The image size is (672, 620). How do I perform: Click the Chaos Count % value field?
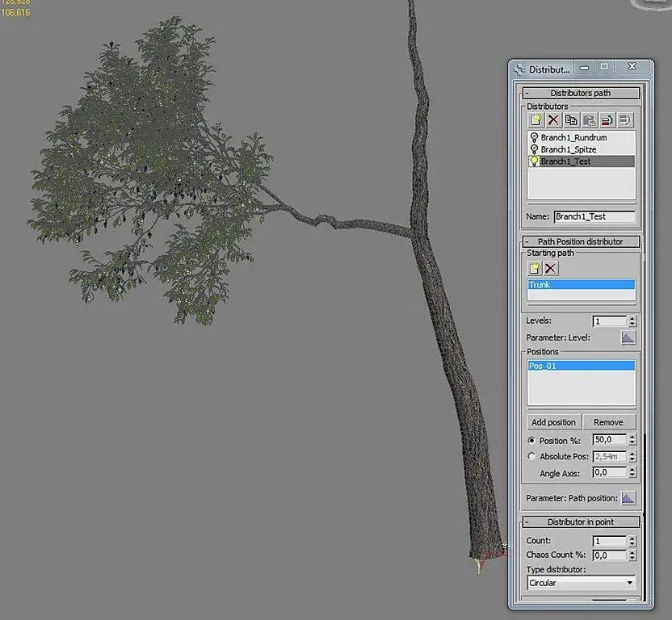pos(610,555)
